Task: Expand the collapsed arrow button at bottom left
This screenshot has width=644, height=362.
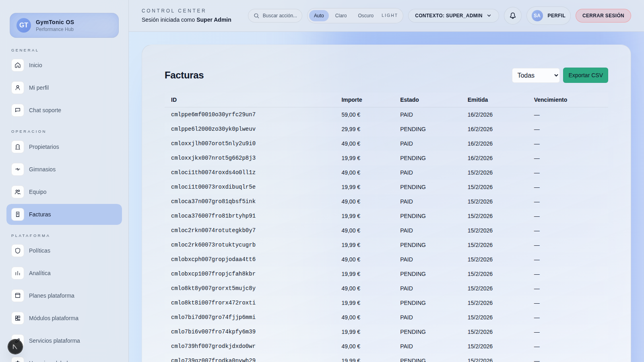Action: coord(15,346)
